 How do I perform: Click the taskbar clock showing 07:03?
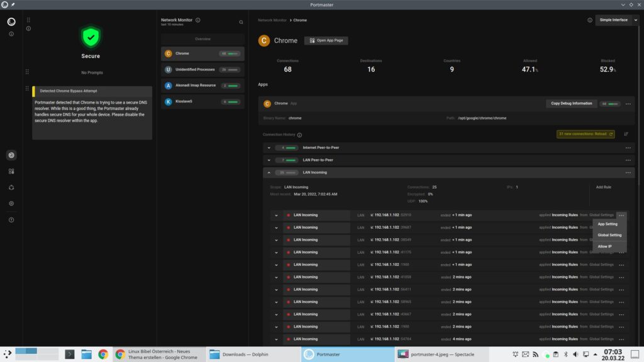tap(613, 354)
